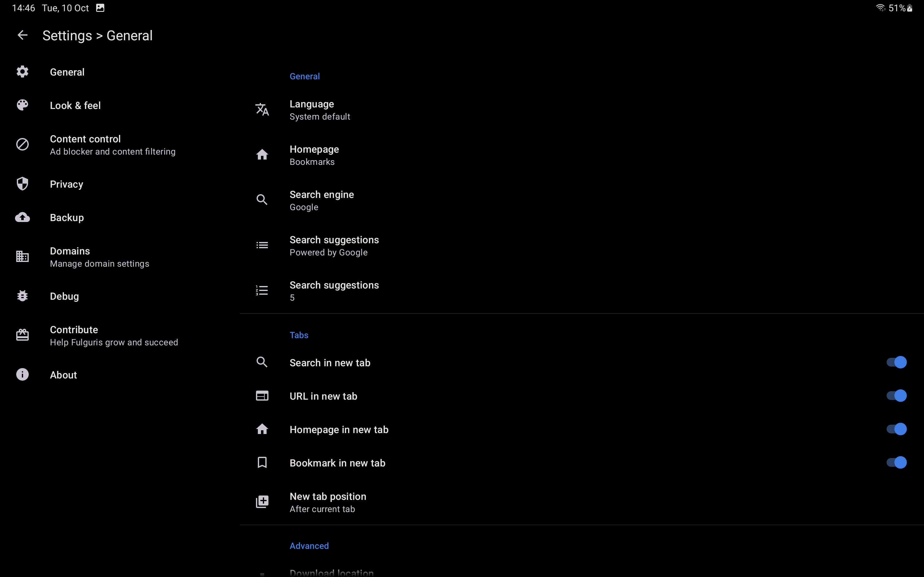Click the Backup cloud upload icon
This screenshot has width=924, height=577.
(x=22, y=217)
